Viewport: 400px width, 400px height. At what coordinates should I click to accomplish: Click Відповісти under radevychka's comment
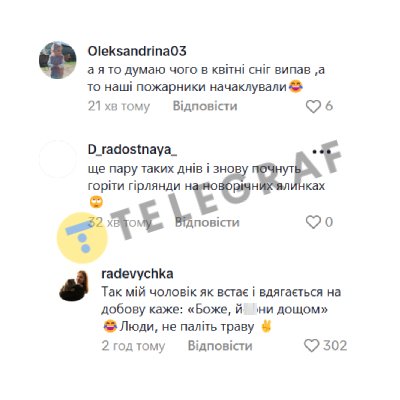point(220,346)
